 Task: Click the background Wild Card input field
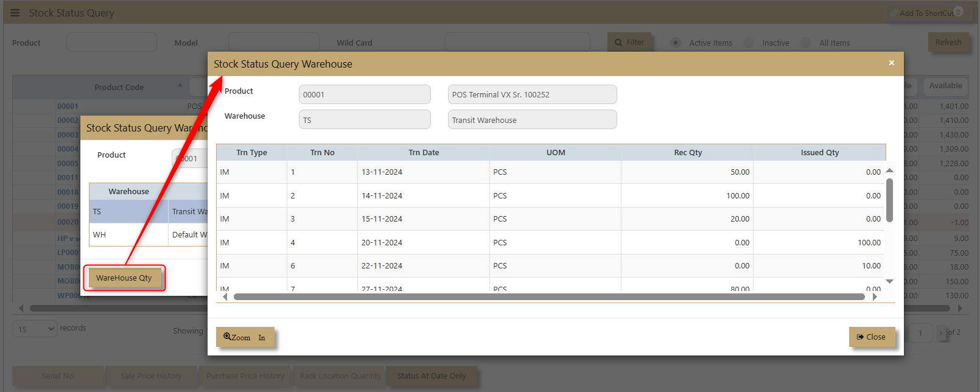click(x=517, y=43)
